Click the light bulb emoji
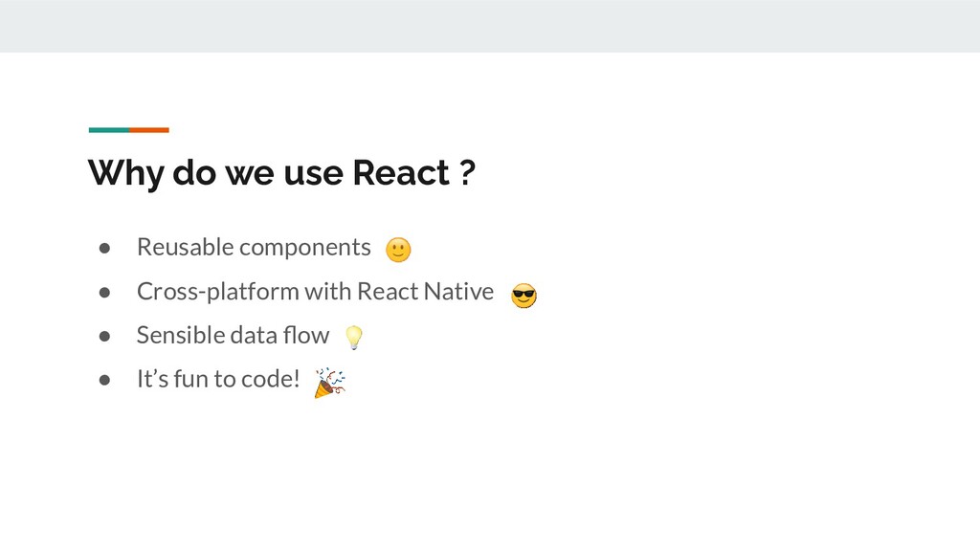 pyautogui.click(x=353, y=337)
